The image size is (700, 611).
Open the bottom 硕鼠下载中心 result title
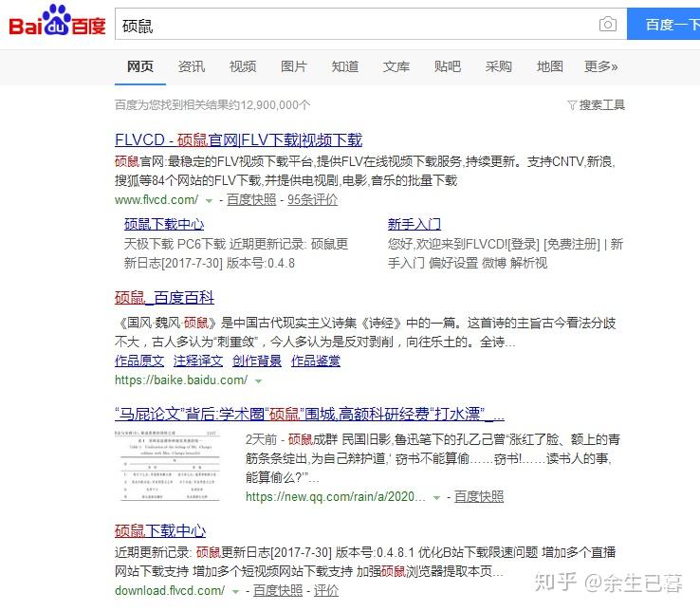[x=160, y=531]
